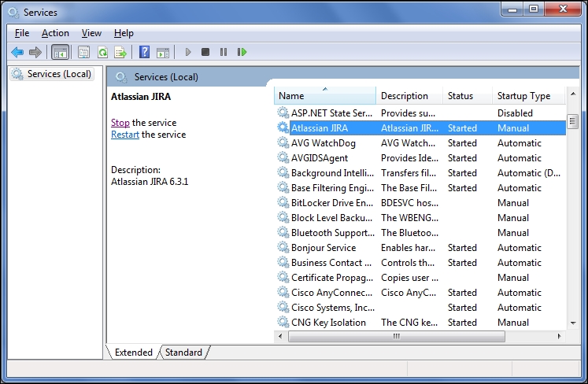Click gear icon beside Base Filtering Engine
Screen dimensions: 588x384
tap(283, 187)
